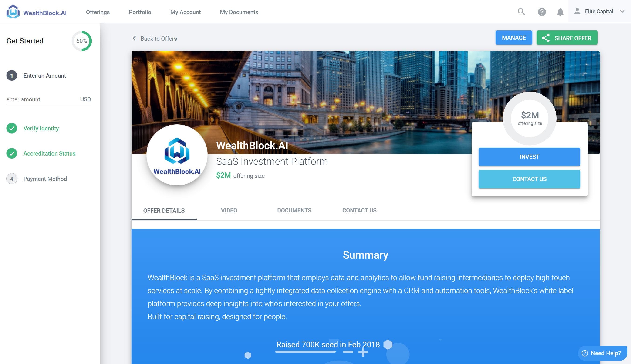Viewport: 631px width, 364px height.
Task: Click the Accreditation Status green checkmark
Action: pos(12,153)
